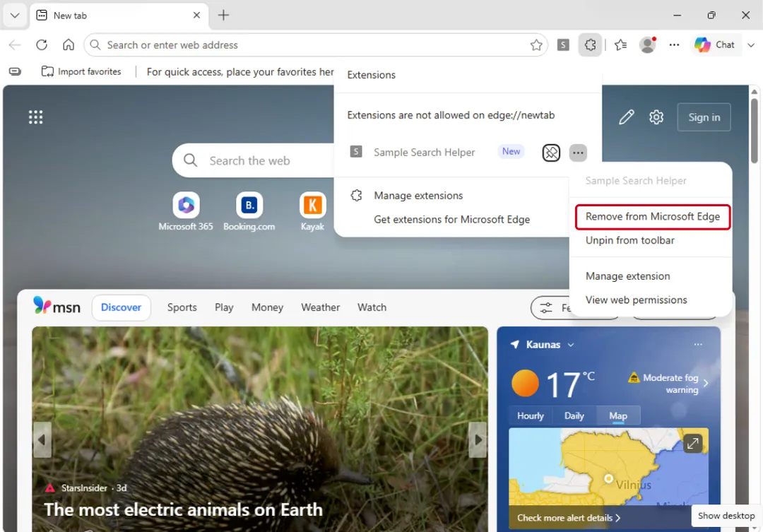Open the app launcher grid icon
The width and height of the screenshot is (763, 532).
[35, 117]
